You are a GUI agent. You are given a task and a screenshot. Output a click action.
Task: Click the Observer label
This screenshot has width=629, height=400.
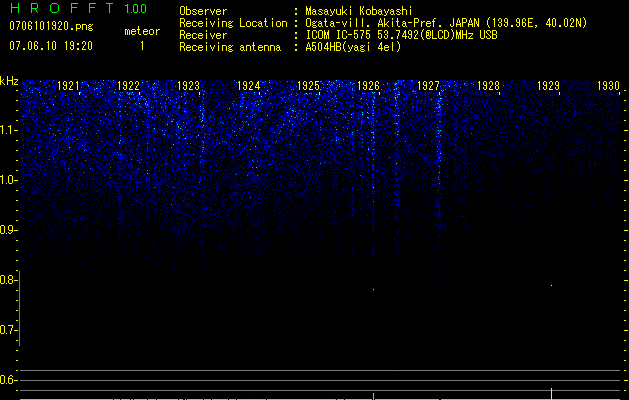[203, 11]
